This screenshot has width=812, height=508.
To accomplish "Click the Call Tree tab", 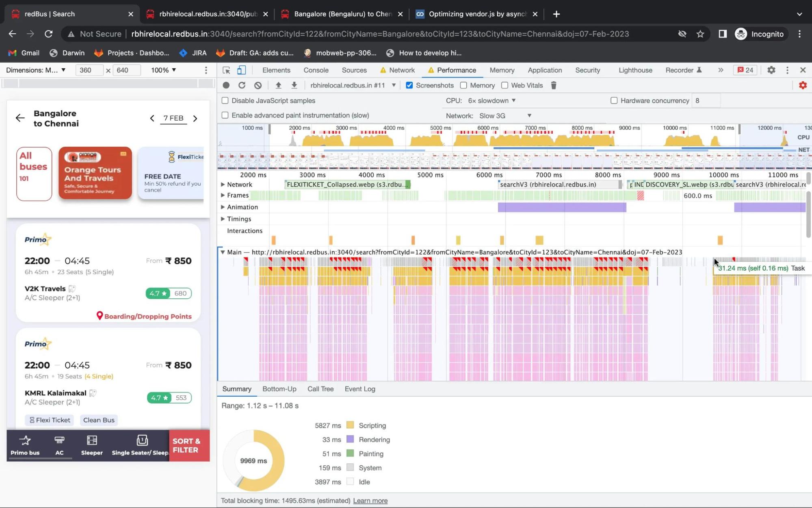I will (x=320, y=389).
